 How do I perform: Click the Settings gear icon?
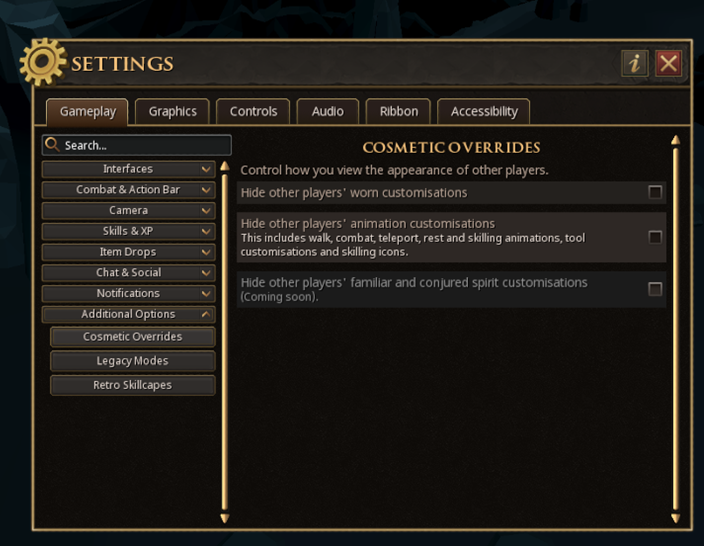(42, 63)
